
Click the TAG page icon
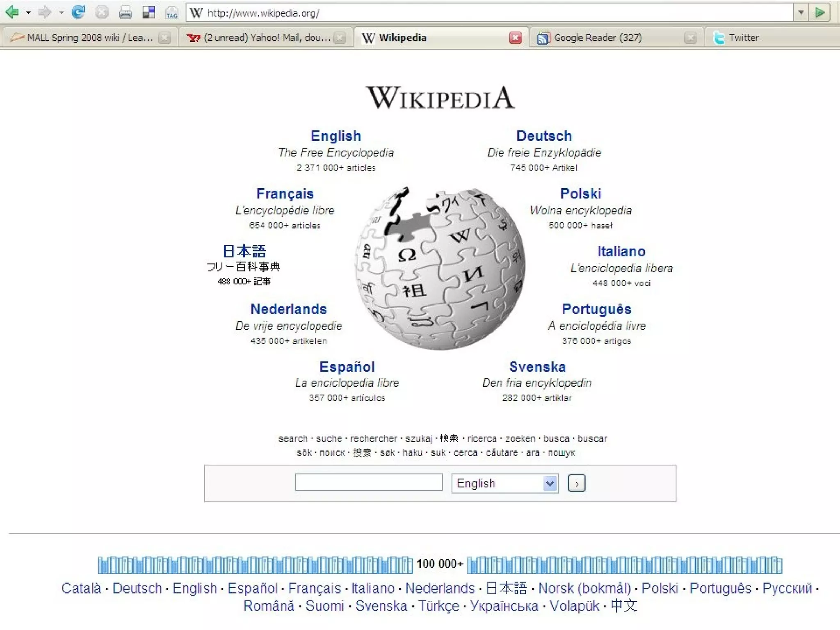[171, 14]
